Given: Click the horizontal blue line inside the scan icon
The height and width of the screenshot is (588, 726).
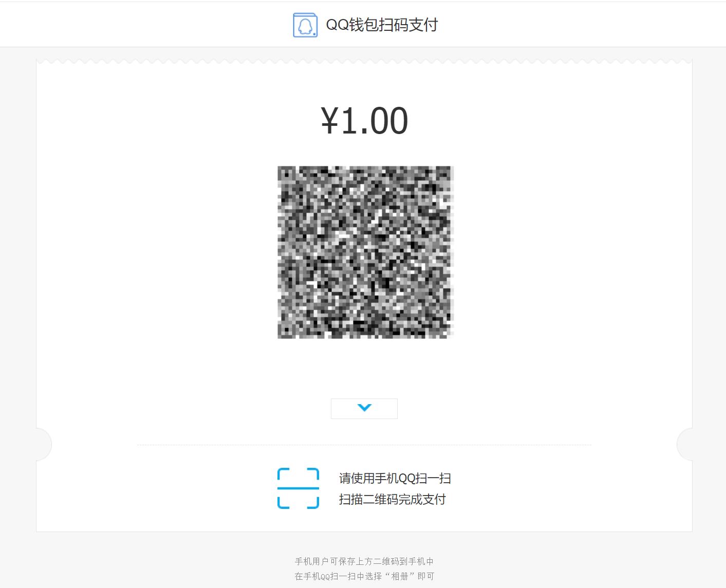Looking at the screenshot, I should tap(298, 488).
